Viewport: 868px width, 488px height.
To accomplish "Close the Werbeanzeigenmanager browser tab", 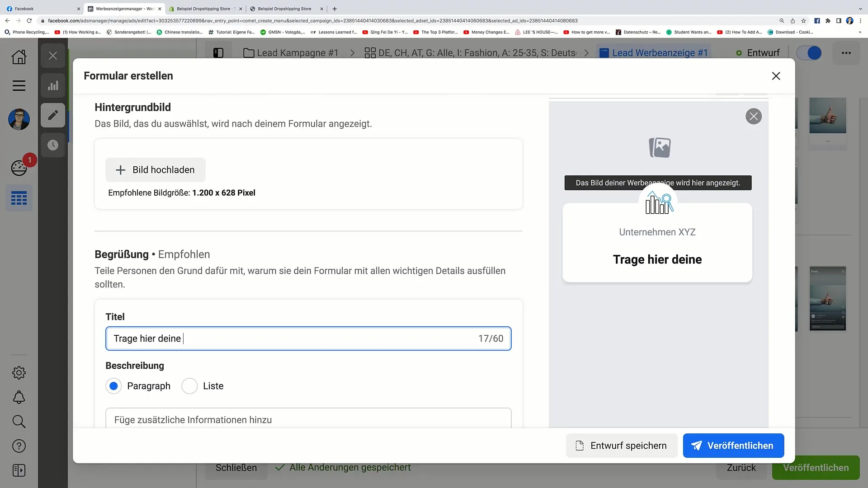I will [x=160, y=9].
